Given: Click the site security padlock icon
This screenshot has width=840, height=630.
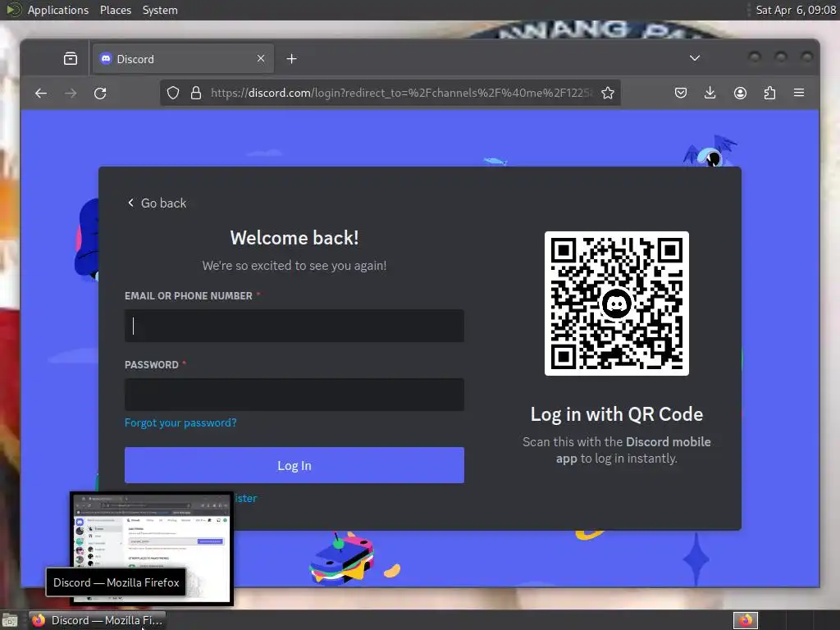Looking at the screenshot, I should point(196,94).
